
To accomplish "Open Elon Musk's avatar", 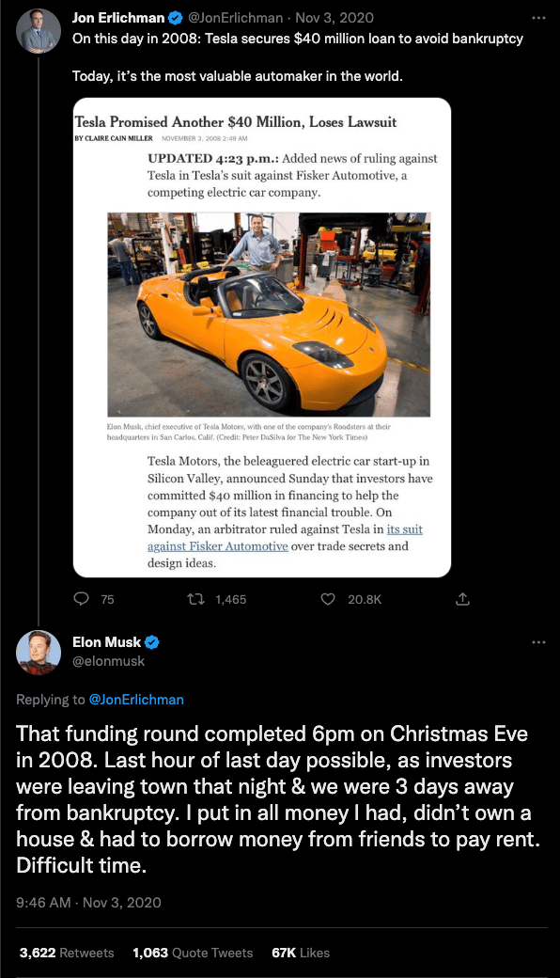I will 38,653.
